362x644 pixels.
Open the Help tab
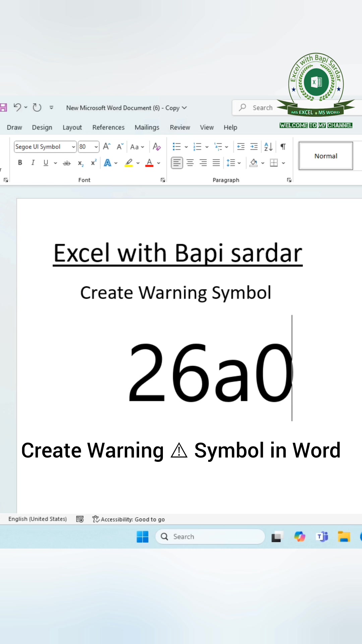(230, 127)
